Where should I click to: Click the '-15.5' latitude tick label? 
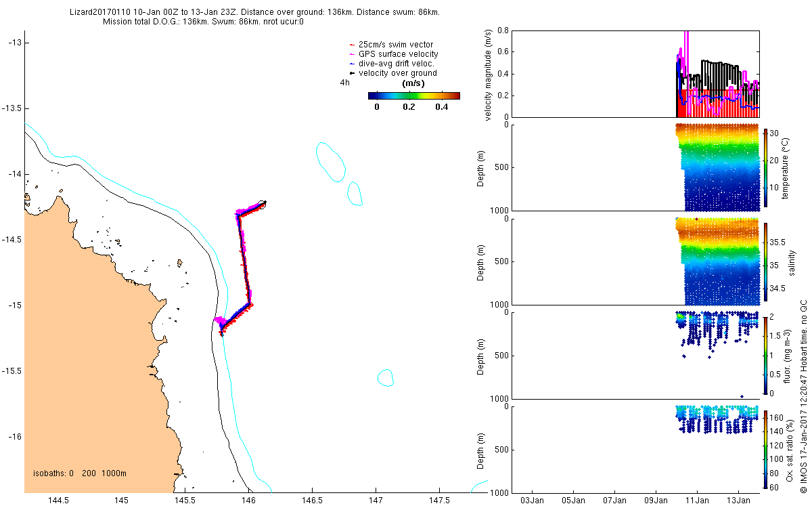[12, 371]
